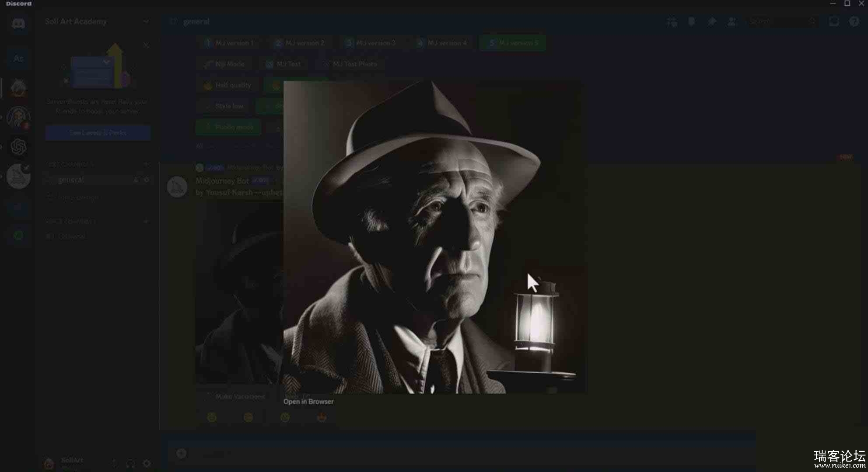
Task: Click the Midjourney Bot username
Action: [x=222, y=181]
